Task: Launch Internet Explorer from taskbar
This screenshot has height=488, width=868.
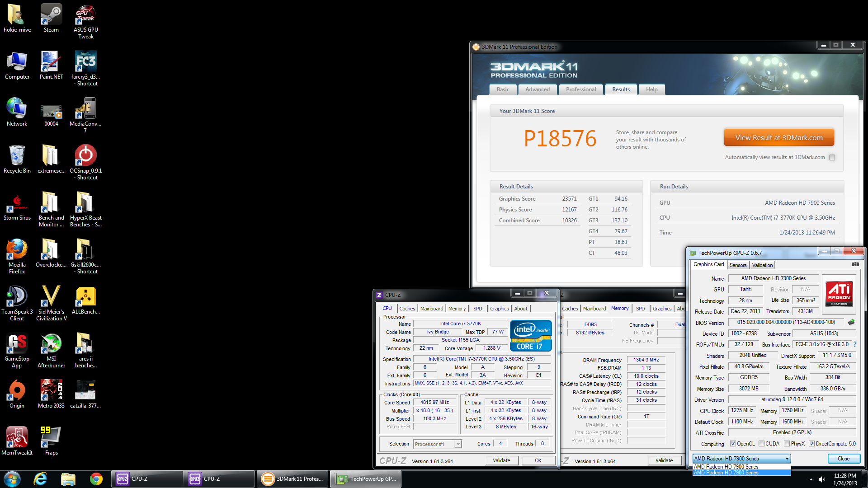Action: tap(40, 479)
